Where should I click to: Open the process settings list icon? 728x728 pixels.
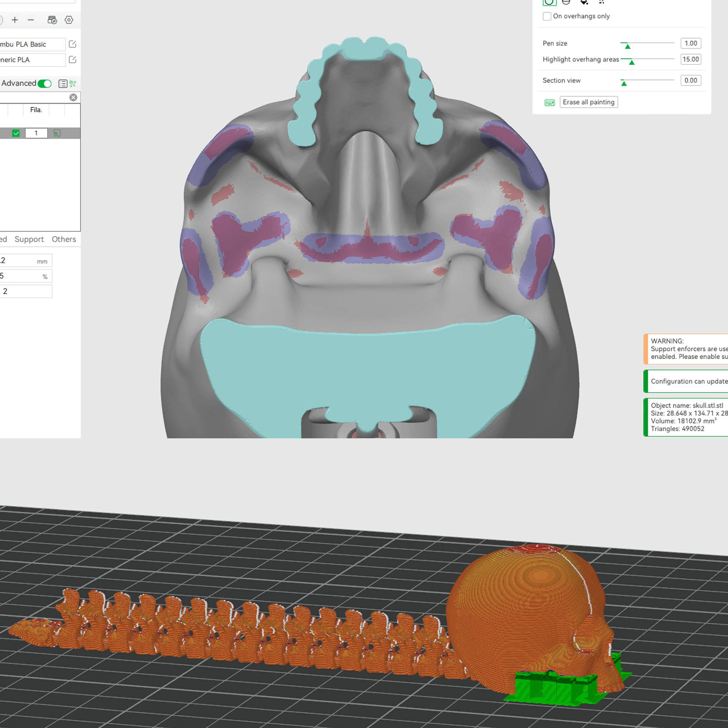tap(63, 84)
